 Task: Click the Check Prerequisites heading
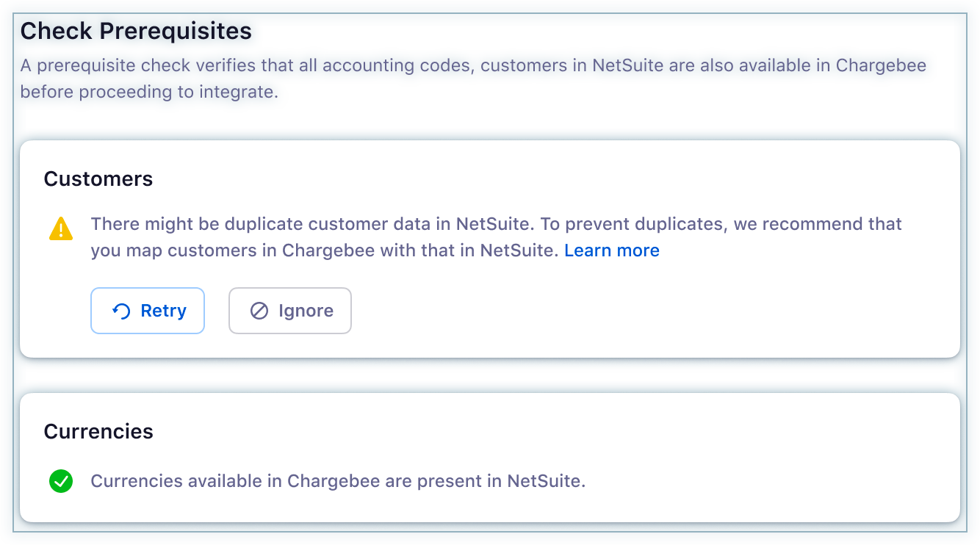(136, 31)
